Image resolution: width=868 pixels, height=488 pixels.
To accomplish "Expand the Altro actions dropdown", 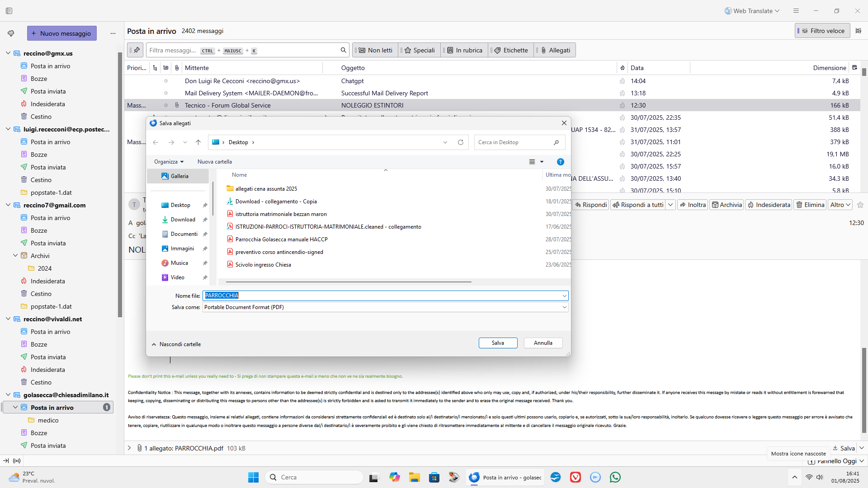I will (840, 205).
